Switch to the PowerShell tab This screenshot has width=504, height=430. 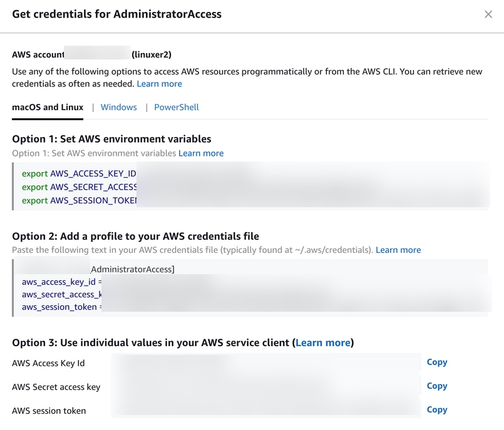click(x=177, y=107)
